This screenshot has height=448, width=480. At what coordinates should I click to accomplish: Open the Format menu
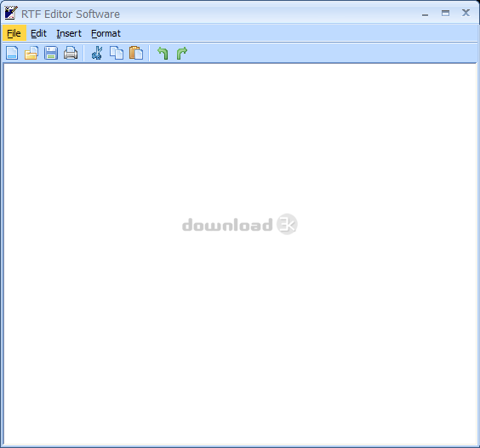(x=106, y=33)
